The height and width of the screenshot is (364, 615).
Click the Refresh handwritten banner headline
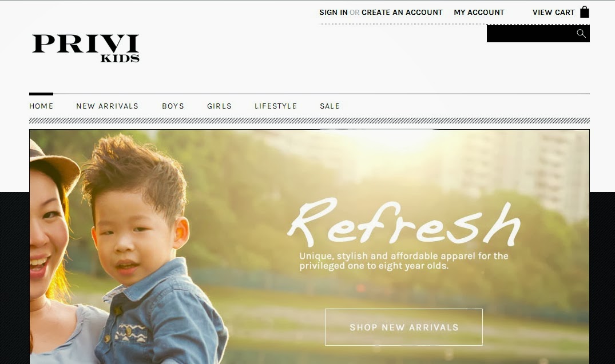click(404, 222)
